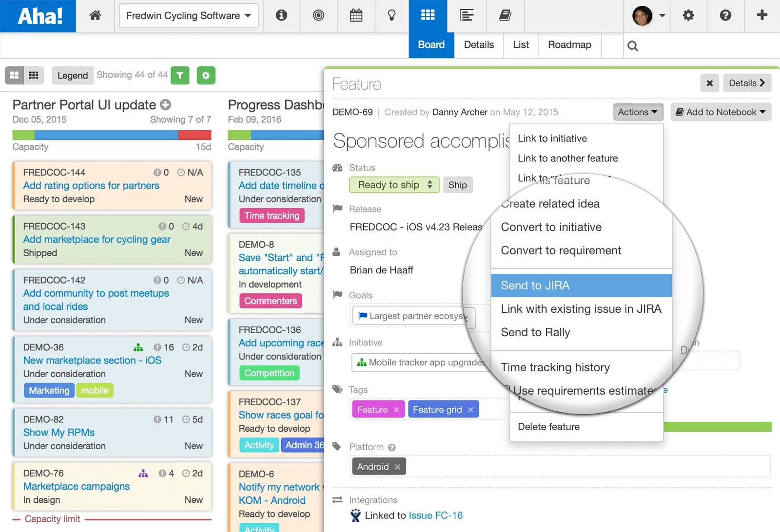Screen dimensions: 780x532
Task: Open the Actions dropdown
Action: (638, 112)
